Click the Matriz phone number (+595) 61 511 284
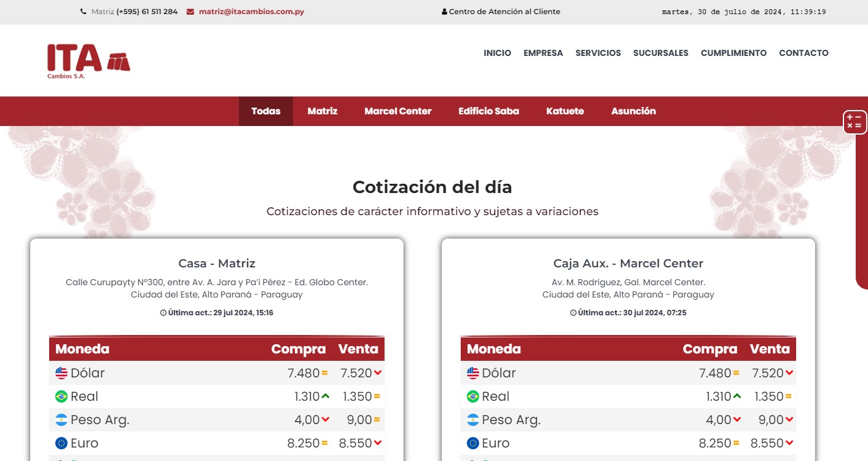The height and width of the screenshot is (461, 868). tap(147, 12)
